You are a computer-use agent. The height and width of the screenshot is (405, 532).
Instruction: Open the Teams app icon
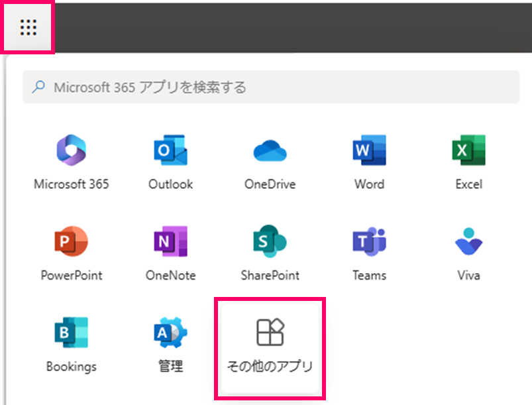tap(369, 241)
